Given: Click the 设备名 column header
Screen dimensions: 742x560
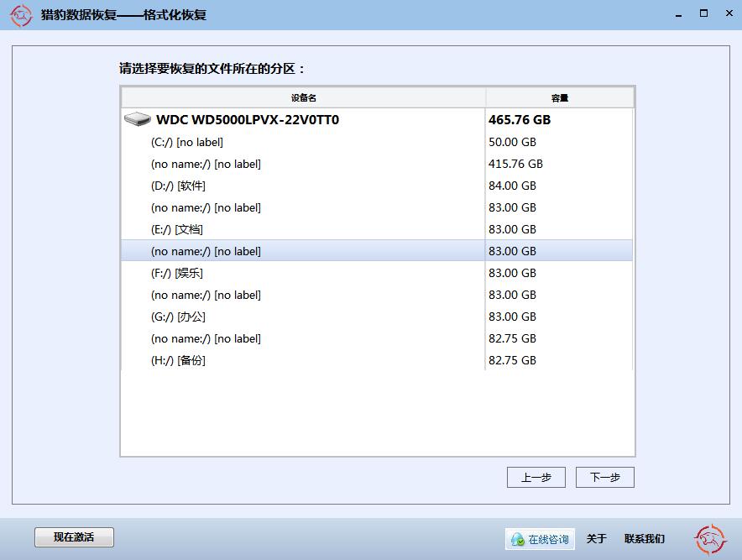Looking at the screenshot, I should pos(303,98).
